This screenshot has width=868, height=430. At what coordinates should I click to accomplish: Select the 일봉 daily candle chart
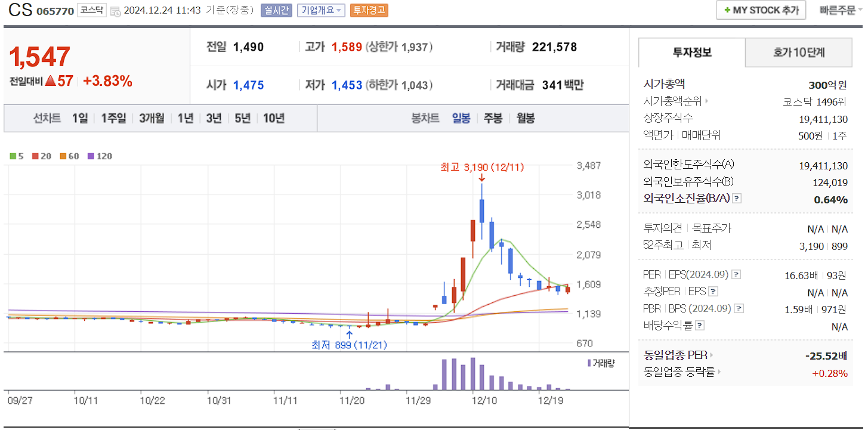[x=461, y=118]
